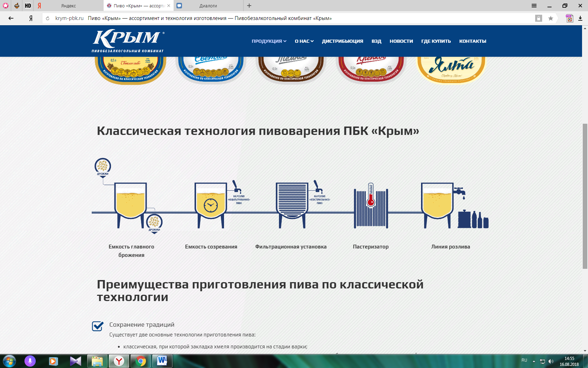The height and width of the screenshot is (368, 588).
Task: Click the Емкость главного брожения label
Action: coord(131,251)
